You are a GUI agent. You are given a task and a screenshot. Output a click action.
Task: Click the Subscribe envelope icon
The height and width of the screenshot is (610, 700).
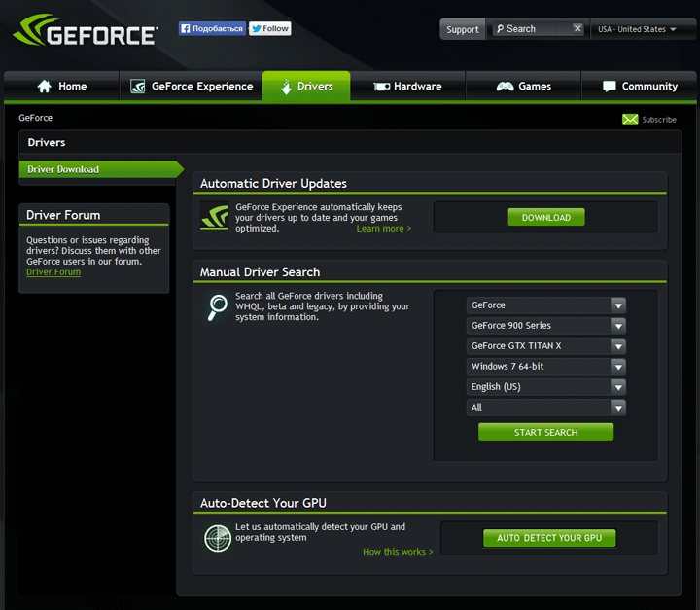[x=630, y=120]
